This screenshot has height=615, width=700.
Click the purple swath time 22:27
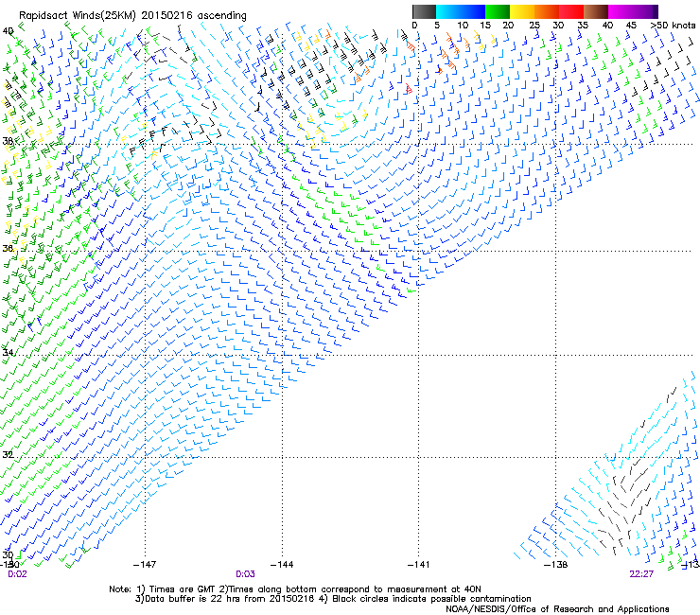[641, 574]
